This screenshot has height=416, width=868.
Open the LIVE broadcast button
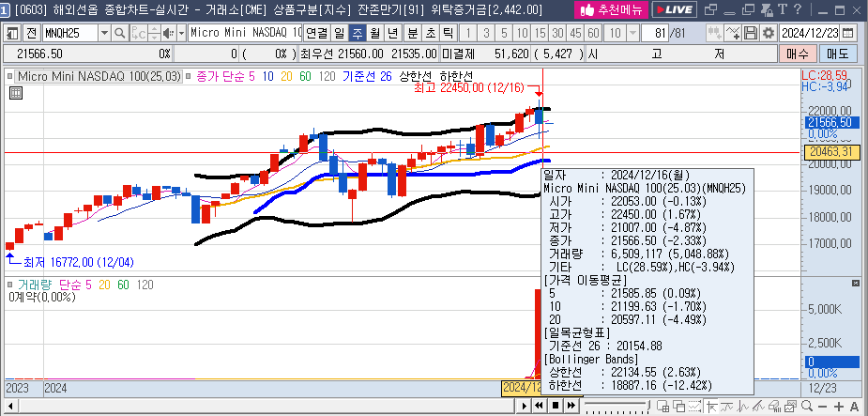[674, 9]
